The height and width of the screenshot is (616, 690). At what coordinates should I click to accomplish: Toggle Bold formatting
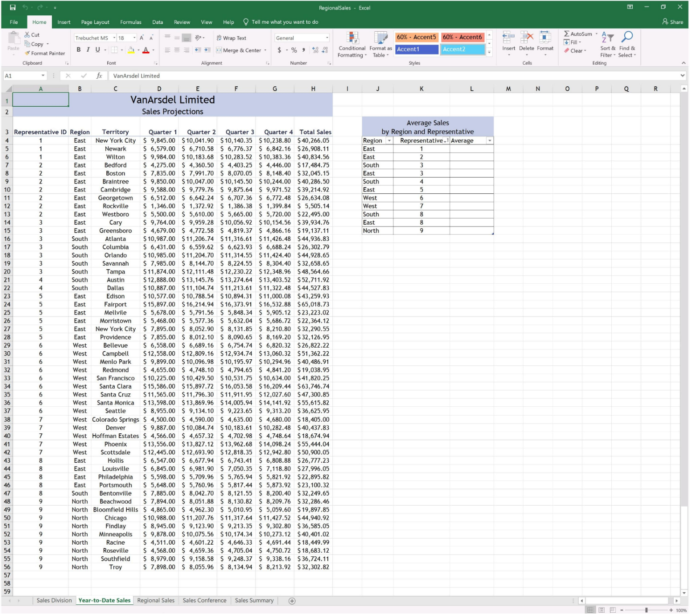click(x=78, y=50)
